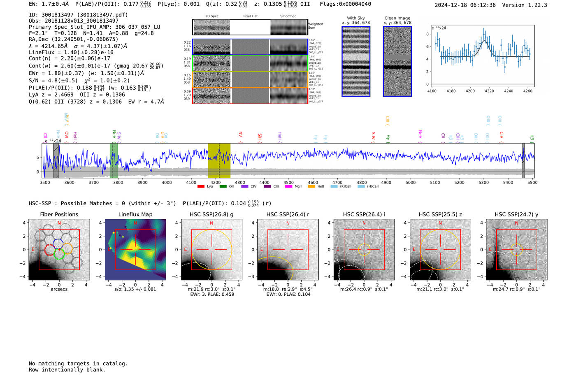Select the HSC SSP(25.5) z image
This screenshot has width=576, height=392.
pos(440,250)
